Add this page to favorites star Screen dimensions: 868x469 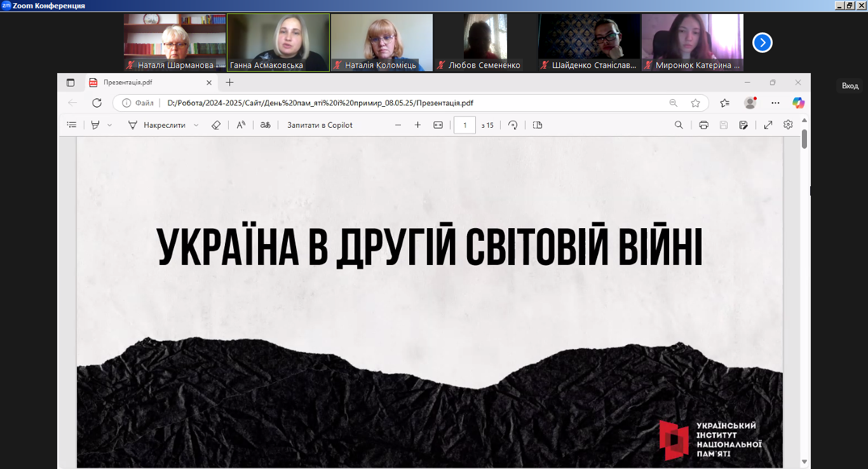pos(695,103)
